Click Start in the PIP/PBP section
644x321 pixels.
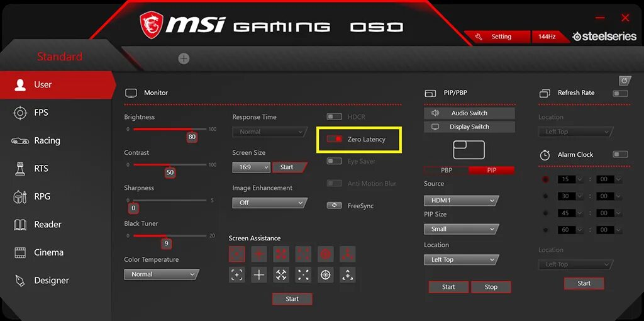[448, 287]
